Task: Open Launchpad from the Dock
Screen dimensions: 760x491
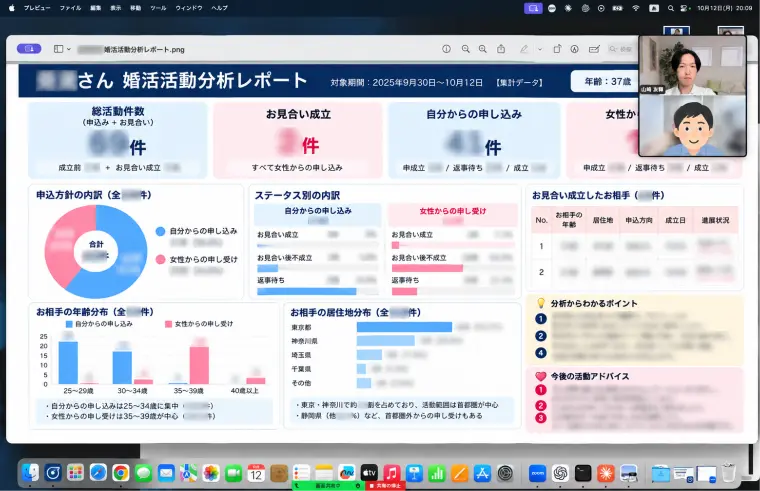Action: click(75, 473)
